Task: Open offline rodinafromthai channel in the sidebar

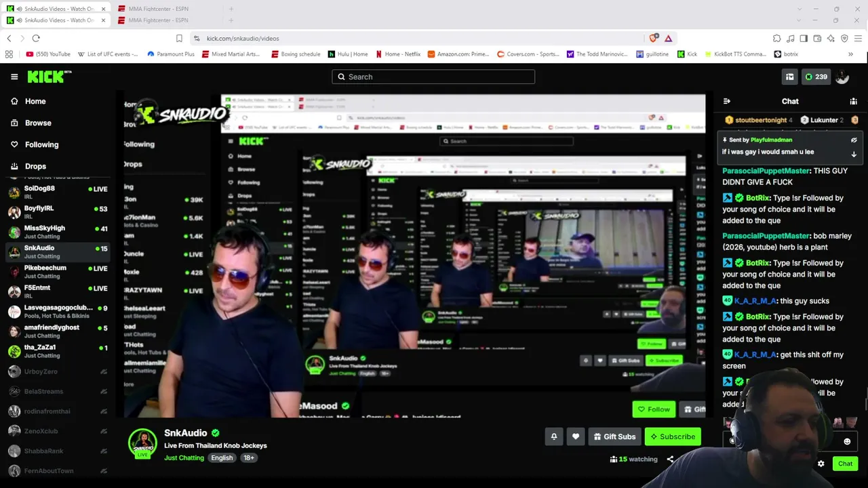Action: (58, 411)
